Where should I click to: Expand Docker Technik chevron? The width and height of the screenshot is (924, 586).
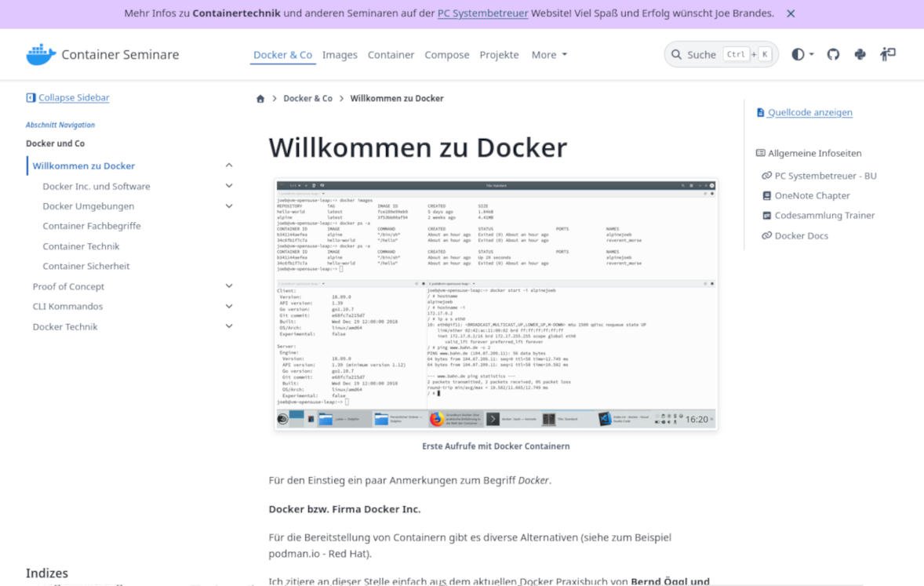pos(228,326)
